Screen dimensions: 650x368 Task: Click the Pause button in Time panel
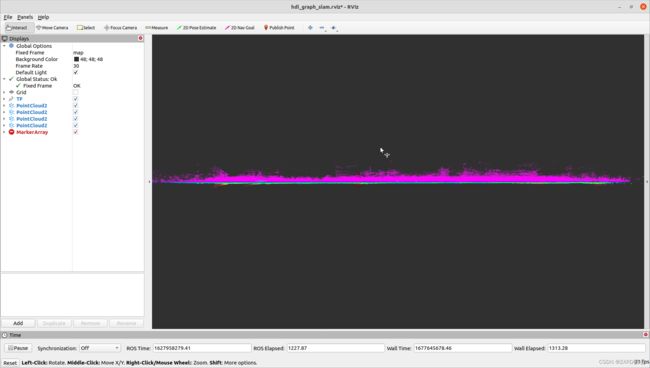point(18,348)
